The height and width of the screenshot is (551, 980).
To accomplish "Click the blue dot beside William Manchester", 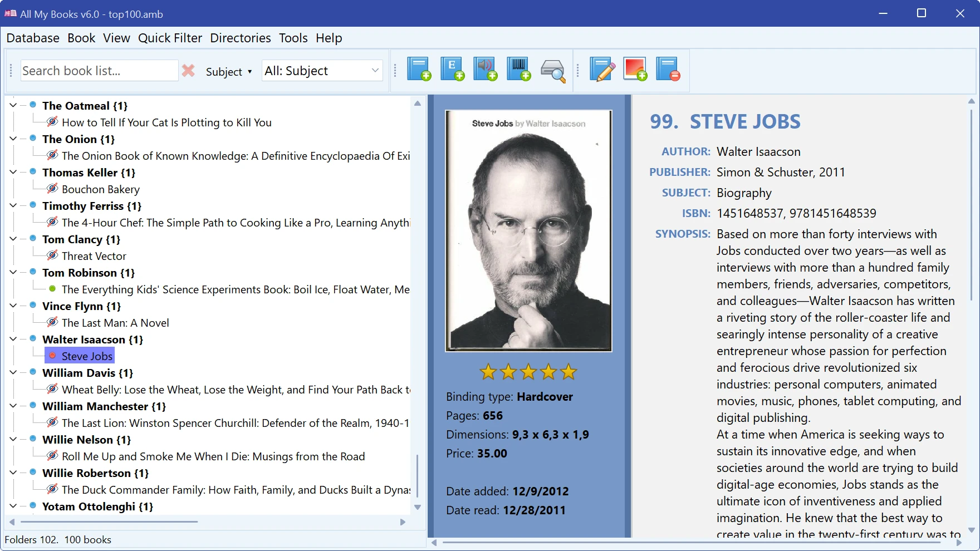I will point(33,405).
